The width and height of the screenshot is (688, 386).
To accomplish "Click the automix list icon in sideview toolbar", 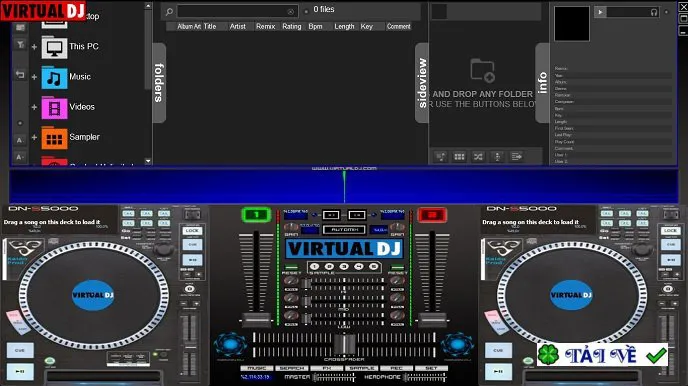I will (x=441, y=157).
